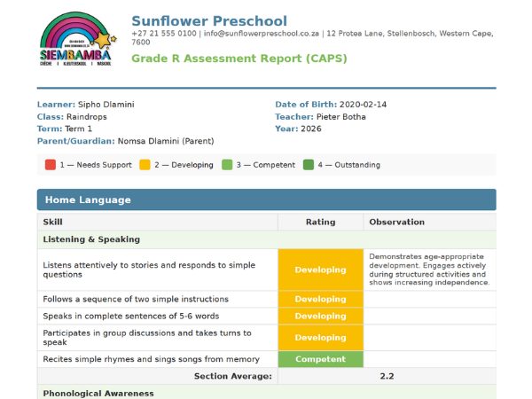Click the 3 — Competent legend label
Image resolution: width=532 pixels, height=399 pixels.
[x=266, y=165]
